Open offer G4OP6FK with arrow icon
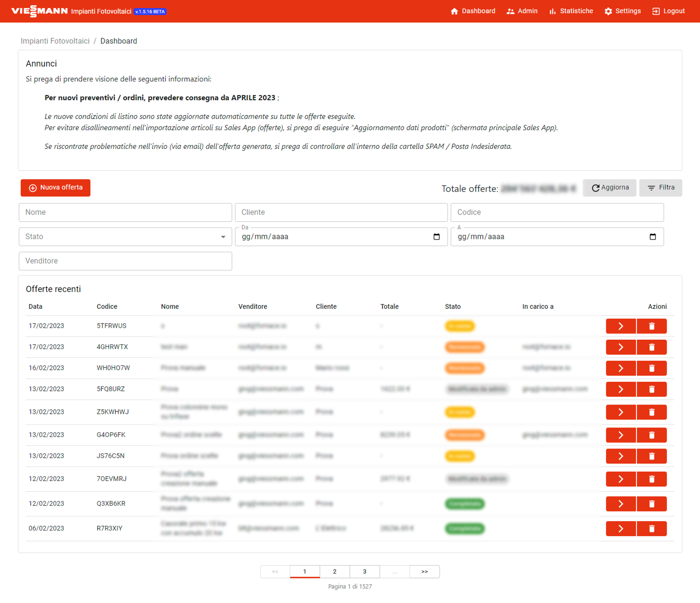Screen dimensions: 700x603 pyautogui.click(x=621, y=435)
